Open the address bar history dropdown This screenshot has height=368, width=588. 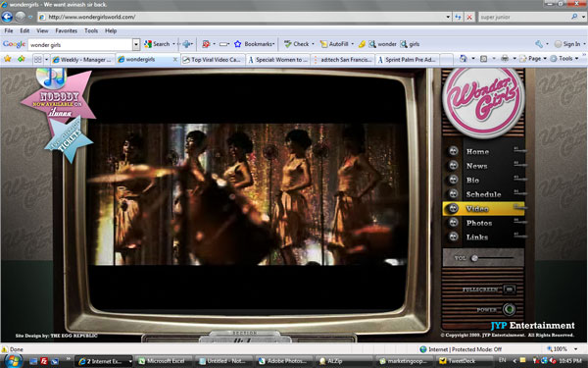point(448,17)
